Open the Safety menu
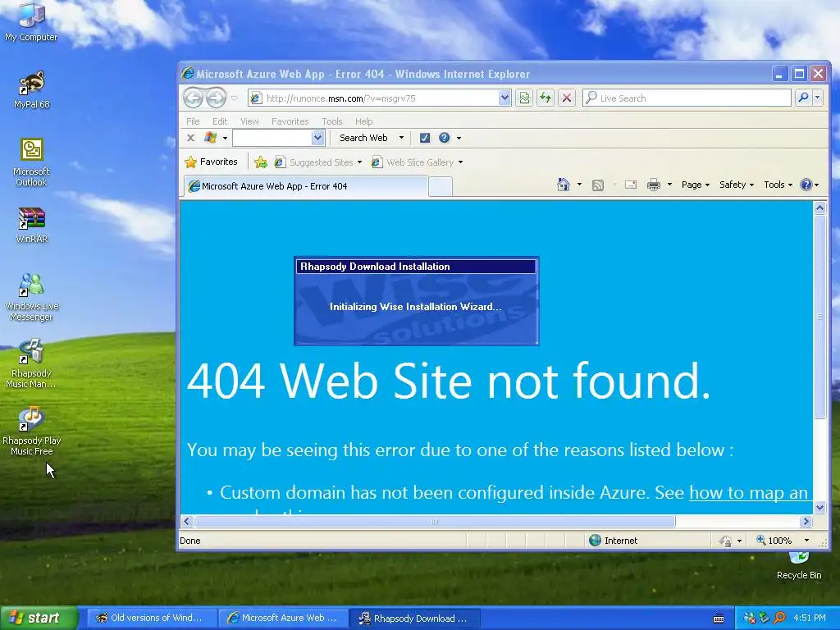This screenshot has height=630, width=840. tap(737, 185)
